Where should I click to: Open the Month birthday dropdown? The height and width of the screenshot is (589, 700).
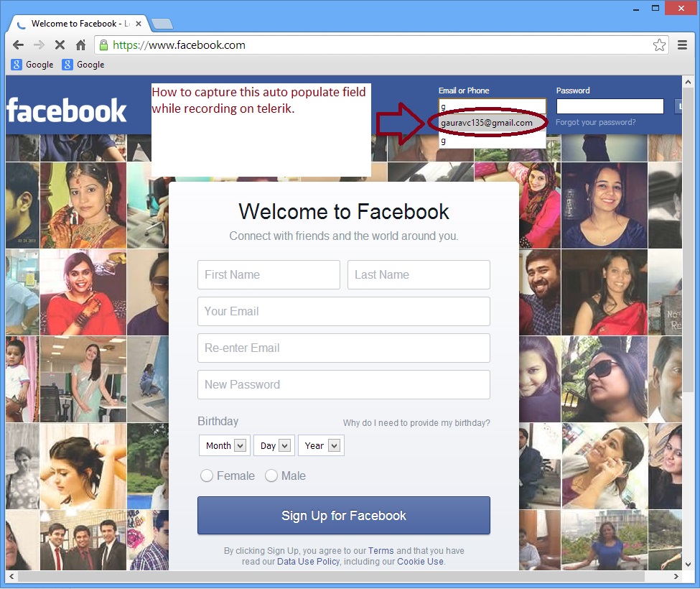tap(225, 445)
